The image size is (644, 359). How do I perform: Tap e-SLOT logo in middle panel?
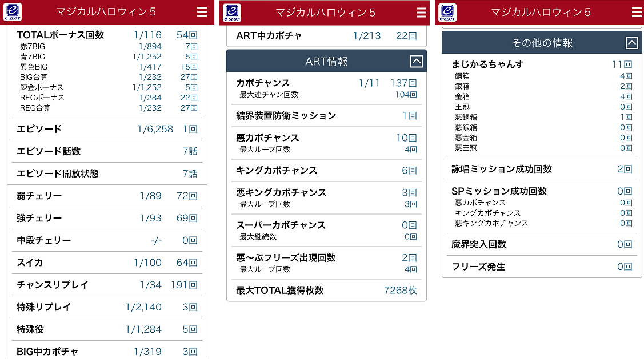(x=231, y=13)
